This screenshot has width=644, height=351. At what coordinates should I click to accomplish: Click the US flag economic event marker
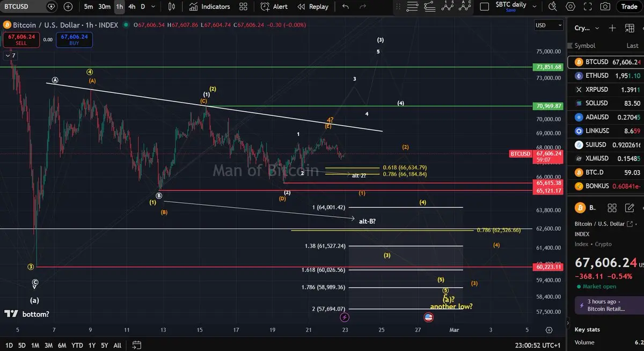[428, 318]
